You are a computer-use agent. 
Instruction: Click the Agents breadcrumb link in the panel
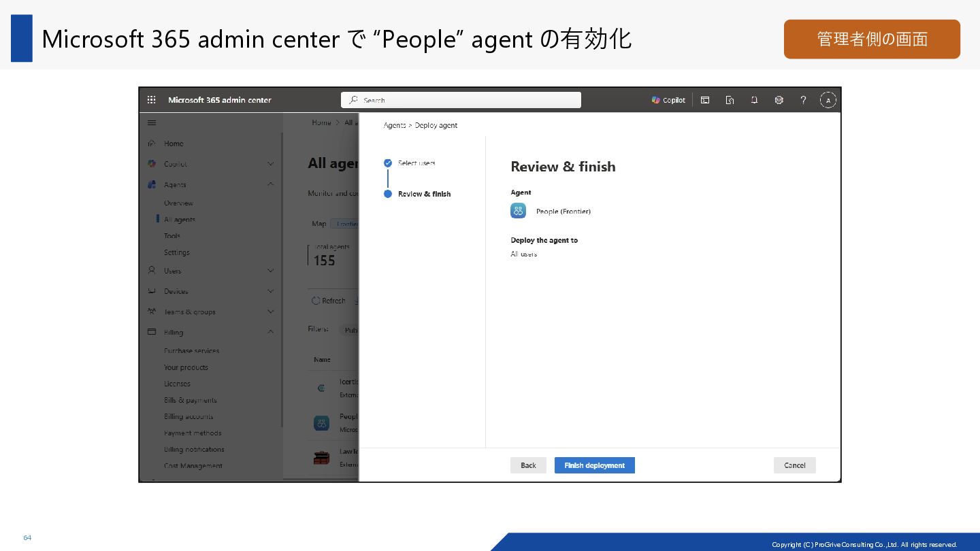point(395,125)
